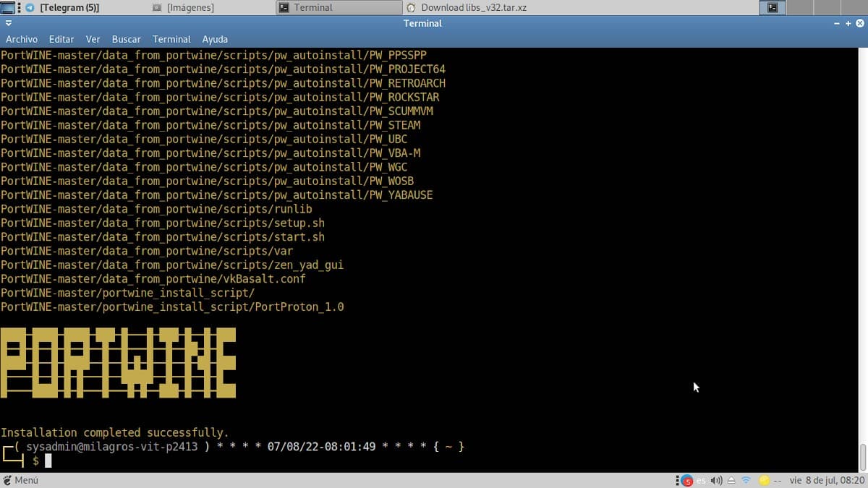
Task: Click 'Installation completed successfully.' text
Action: (114, 432)
